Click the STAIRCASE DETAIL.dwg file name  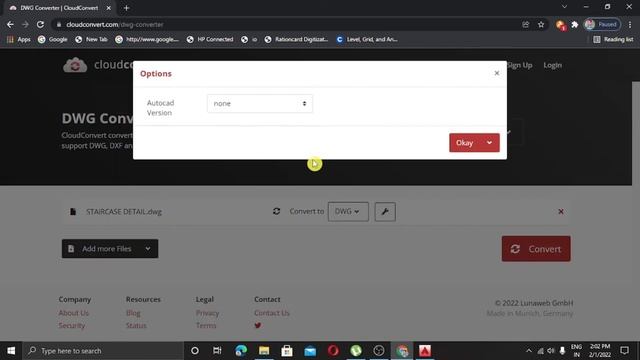point(124,211)
